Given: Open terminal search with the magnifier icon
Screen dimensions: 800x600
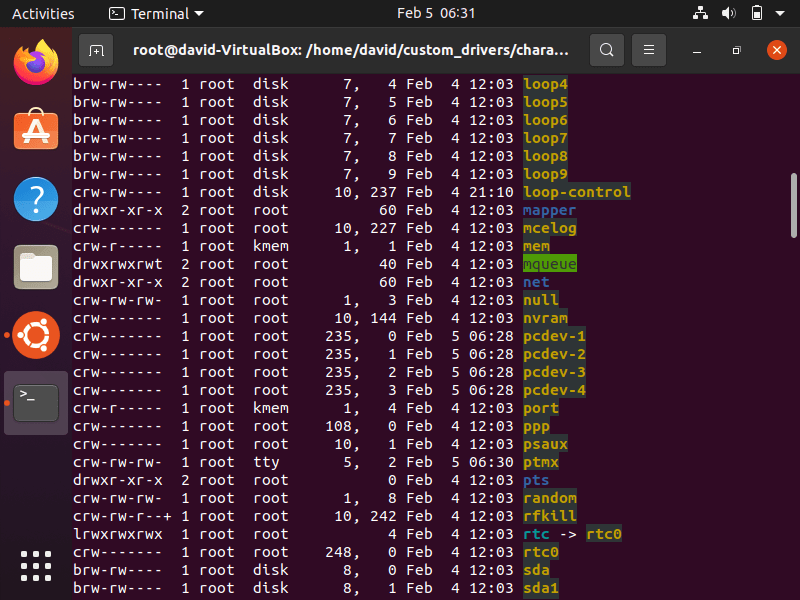Looking at the screenshot, I should [x=606, y=49].
